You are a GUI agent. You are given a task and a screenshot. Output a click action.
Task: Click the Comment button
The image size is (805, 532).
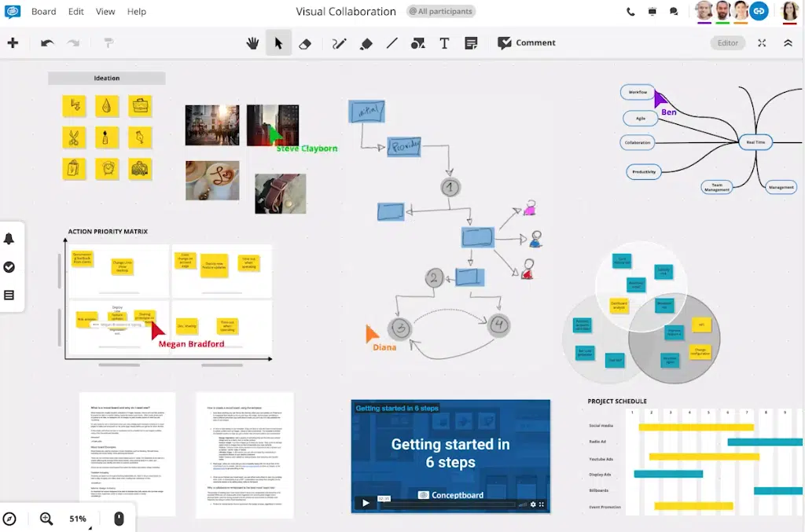coord(527,43)
